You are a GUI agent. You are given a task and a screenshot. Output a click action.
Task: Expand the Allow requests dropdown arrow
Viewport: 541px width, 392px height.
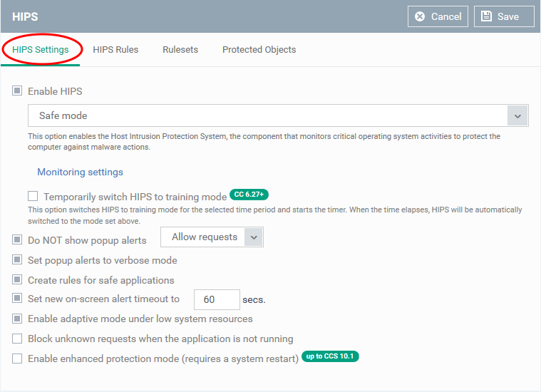click(x=254, y=237)
